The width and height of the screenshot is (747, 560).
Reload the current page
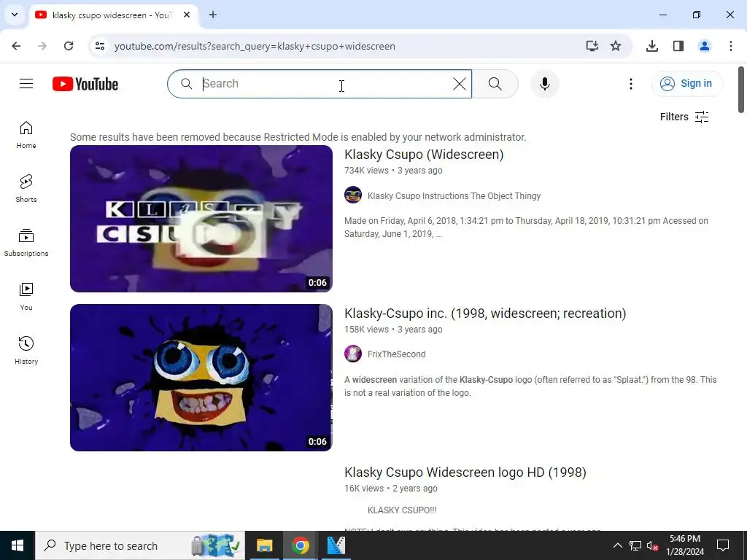[69, 46]
